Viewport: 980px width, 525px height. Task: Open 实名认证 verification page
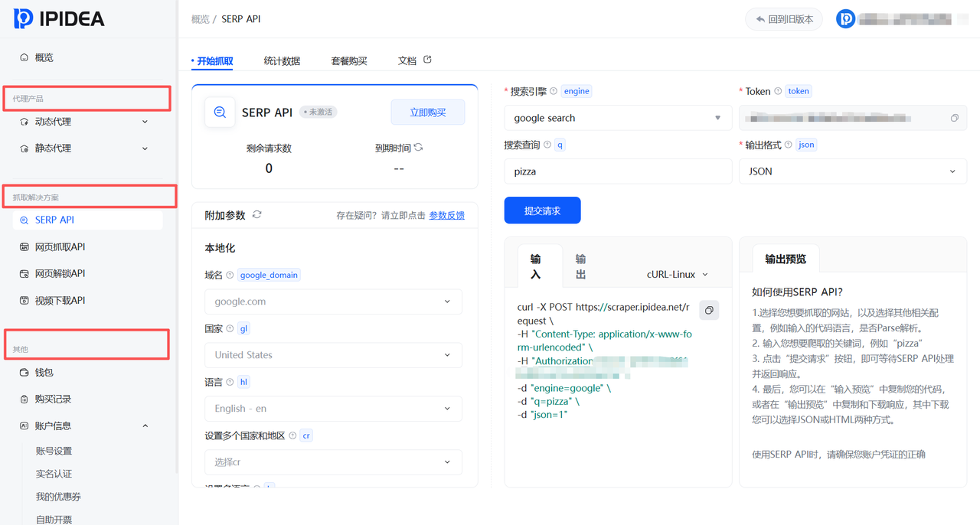click(54, 474)
